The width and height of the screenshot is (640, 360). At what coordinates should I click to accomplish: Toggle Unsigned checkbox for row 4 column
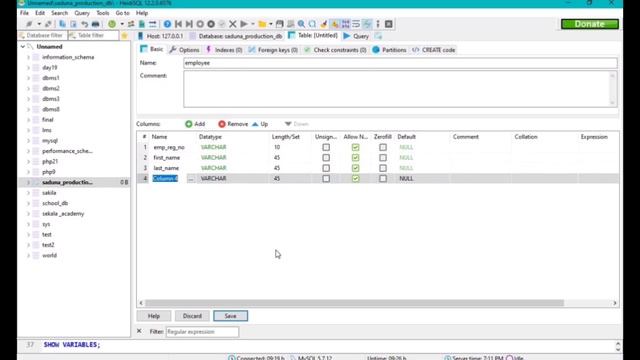coord(326,178)
